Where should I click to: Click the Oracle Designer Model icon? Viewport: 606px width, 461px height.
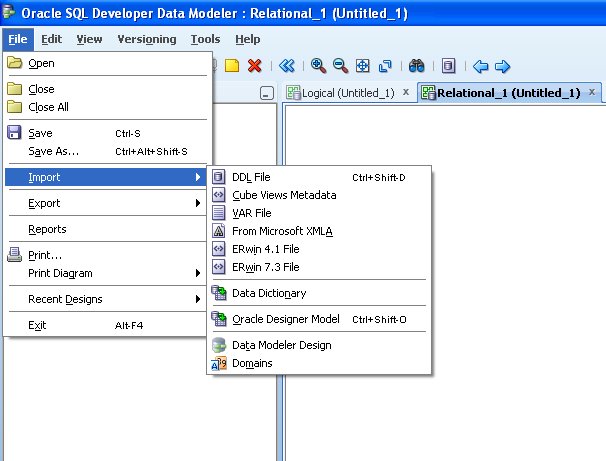click(x=219, y=319)
